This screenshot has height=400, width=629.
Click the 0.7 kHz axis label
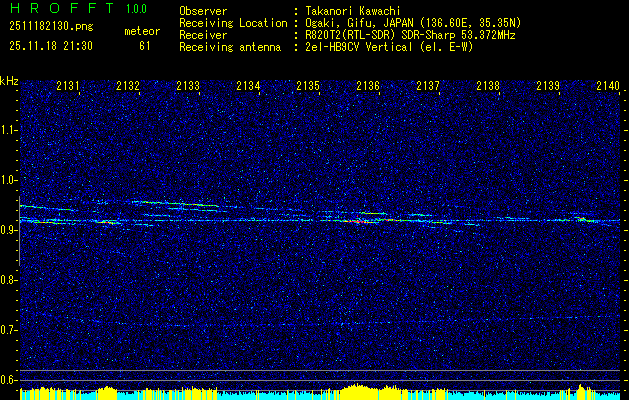(9, 330)
